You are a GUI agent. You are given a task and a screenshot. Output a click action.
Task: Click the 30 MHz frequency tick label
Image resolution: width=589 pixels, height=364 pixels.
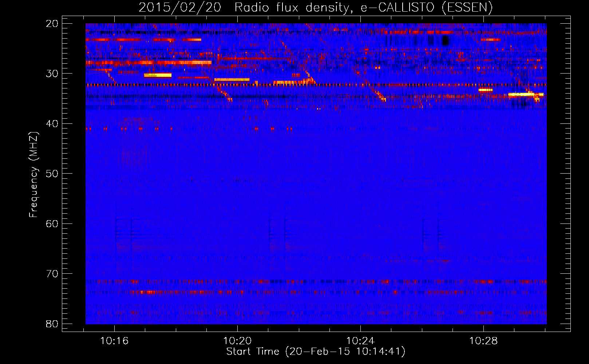(x=52, y=74)
